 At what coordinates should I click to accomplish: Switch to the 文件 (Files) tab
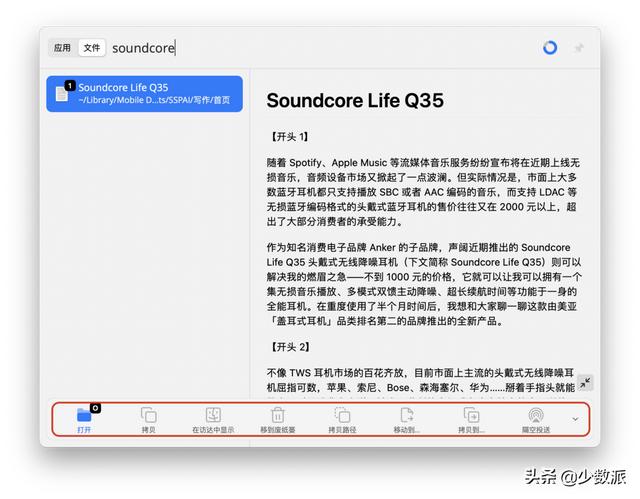(x=92, y=48)
